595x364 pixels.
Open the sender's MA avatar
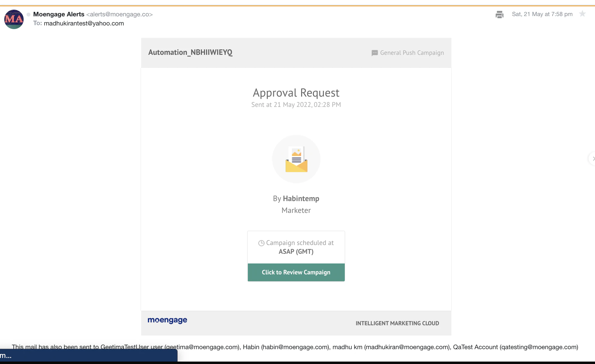(x=14, y=19)
